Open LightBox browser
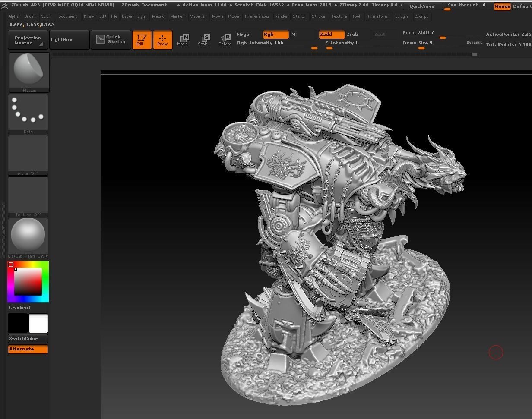Screen dimensions: 532x419 (x=69, y=40)
